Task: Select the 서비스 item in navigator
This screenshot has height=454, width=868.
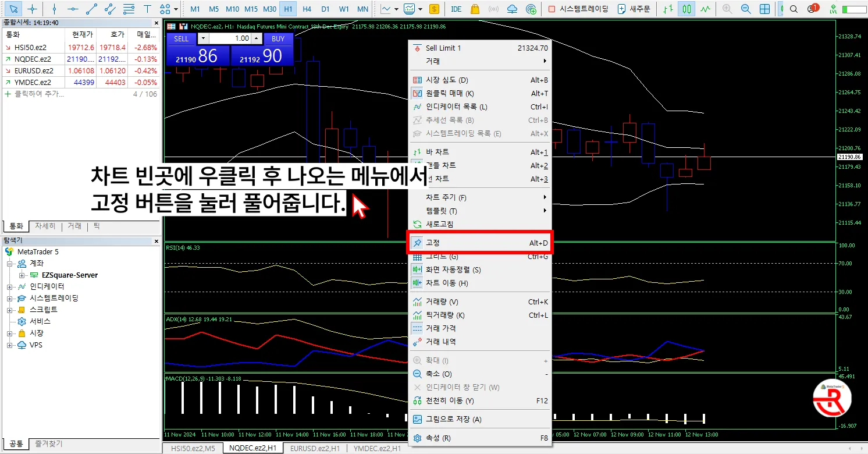Action: [x=40, y=321]
